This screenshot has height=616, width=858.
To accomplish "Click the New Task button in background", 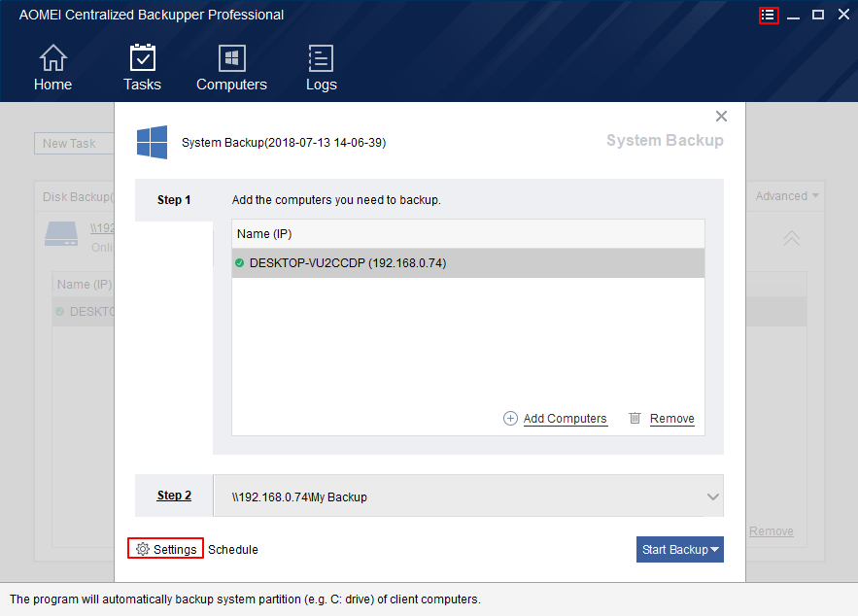I will (x=75, y=144).
